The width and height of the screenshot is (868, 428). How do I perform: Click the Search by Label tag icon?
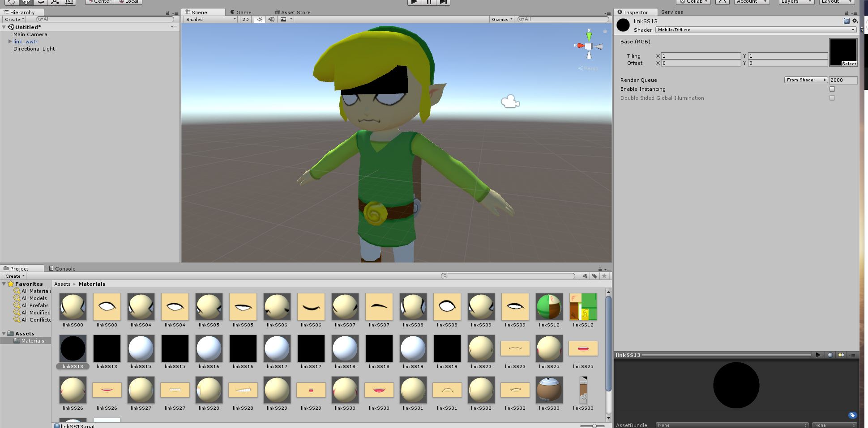click(594, 276)
